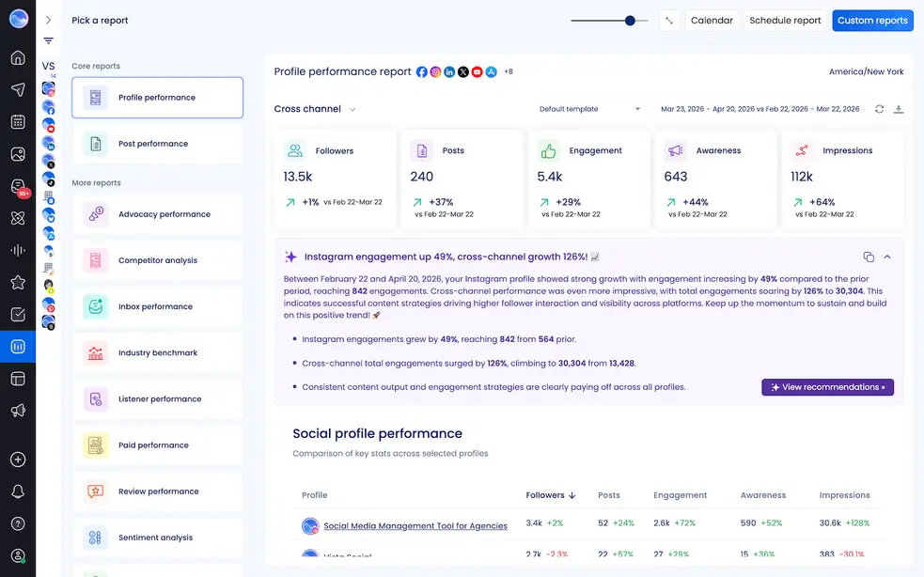Click the Custom reports button
This screenshot has width=924, height=577.
(x=872, y=20)
